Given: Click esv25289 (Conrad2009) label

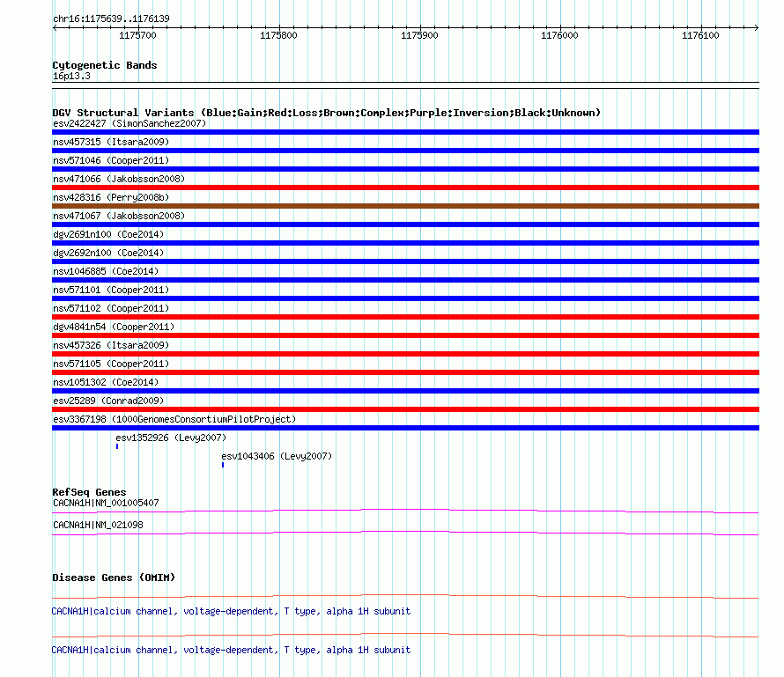Looking at the screenshot, I should (x=108, y=401).
